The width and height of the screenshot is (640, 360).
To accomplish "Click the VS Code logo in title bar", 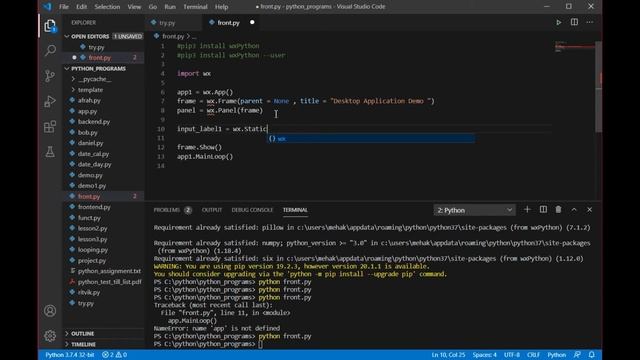I will point(48,7).
